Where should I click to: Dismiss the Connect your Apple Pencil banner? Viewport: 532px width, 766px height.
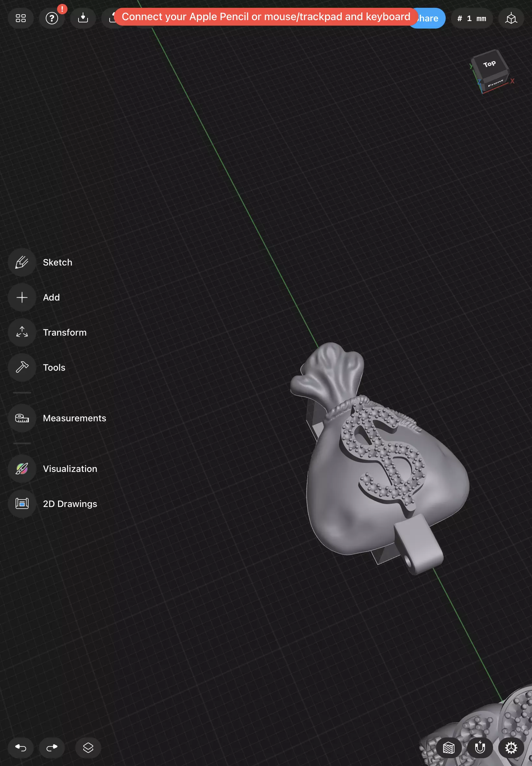(266, 17)
